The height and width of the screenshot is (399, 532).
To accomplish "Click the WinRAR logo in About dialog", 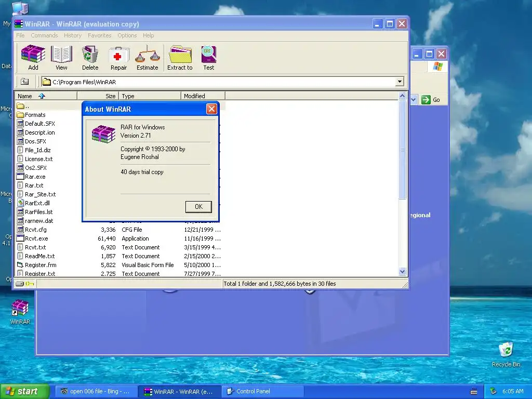I will (103, 134).
